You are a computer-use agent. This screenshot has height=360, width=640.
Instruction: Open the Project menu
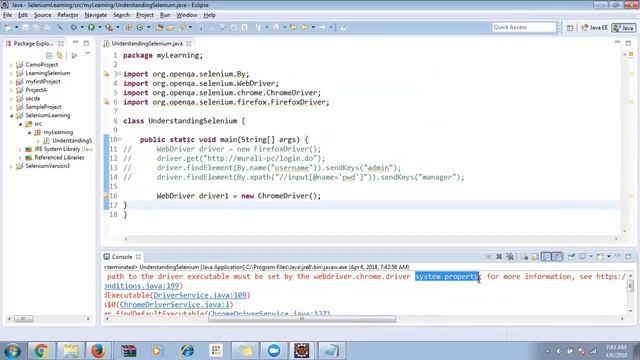tap(145, 15)
